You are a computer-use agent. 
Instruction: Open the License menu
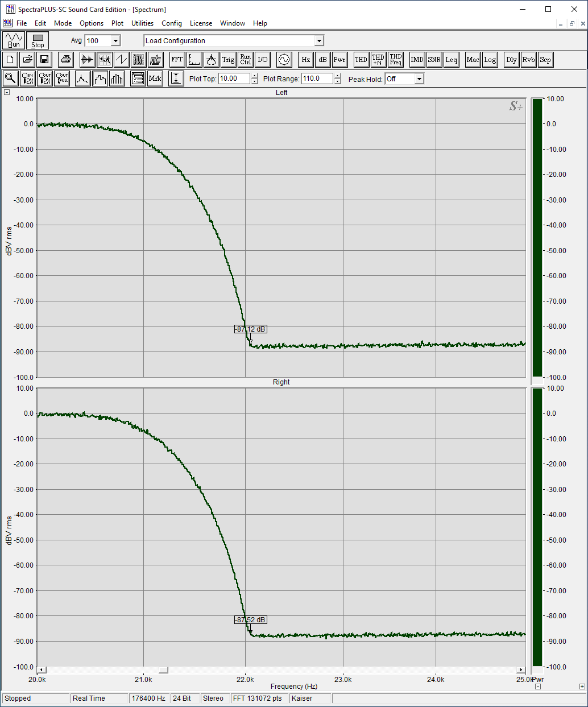click(201, 23)
